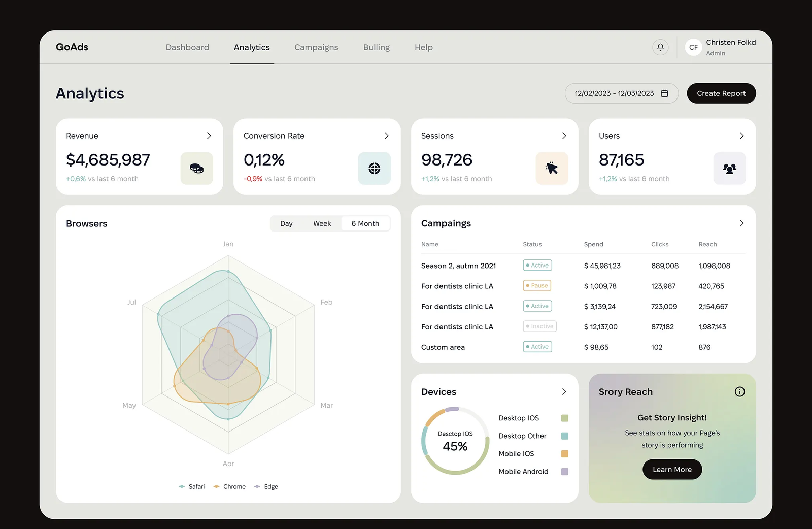
Task: Click the Sessions cursor icon
Action: [x=552, y=169]
